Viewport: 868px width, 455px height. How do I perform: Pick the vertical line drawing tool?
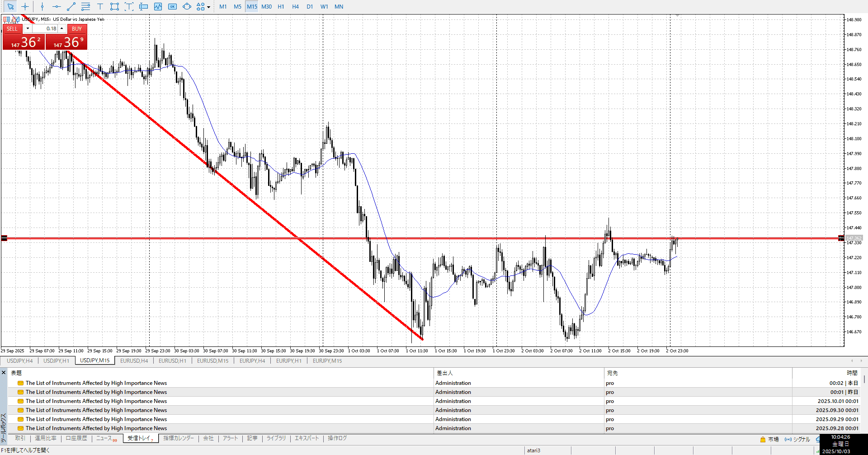click(x=42, y=7)
